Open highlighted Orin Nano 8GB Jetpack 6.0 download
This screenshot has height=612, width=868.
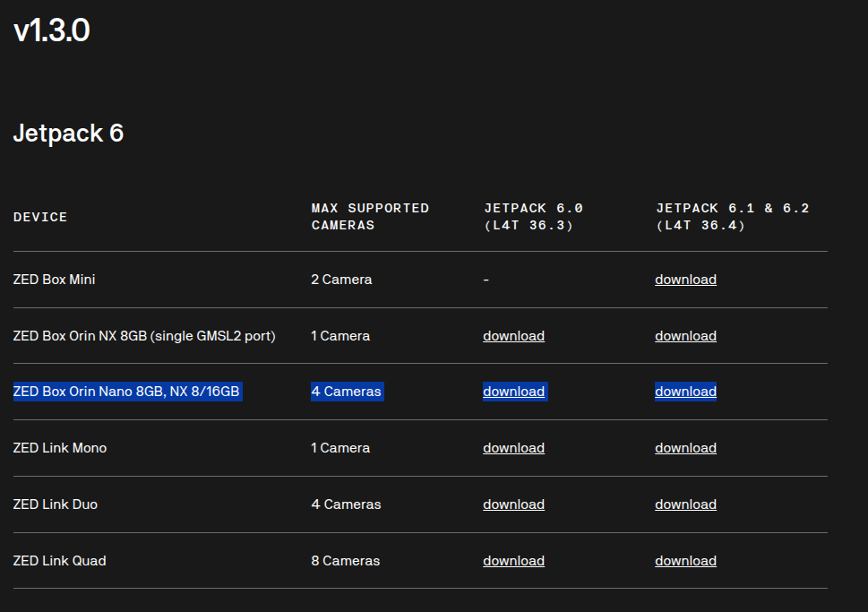coord(513,392)
